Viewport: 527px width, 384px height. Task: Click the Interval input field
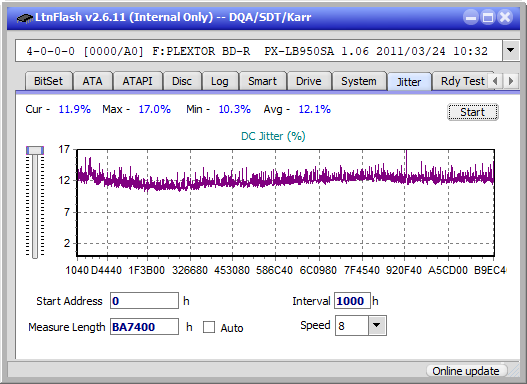coord(352,301)
